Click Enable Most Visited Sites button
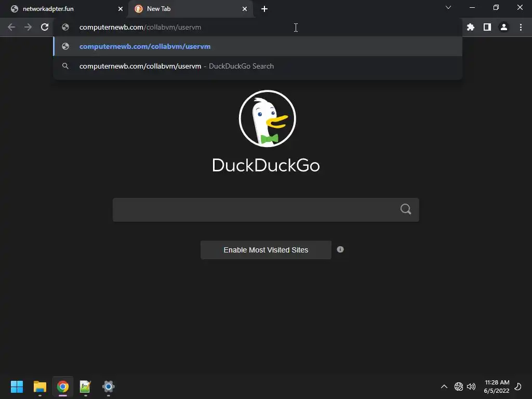The width and height of the screenshot is (532, 399). 265,250
